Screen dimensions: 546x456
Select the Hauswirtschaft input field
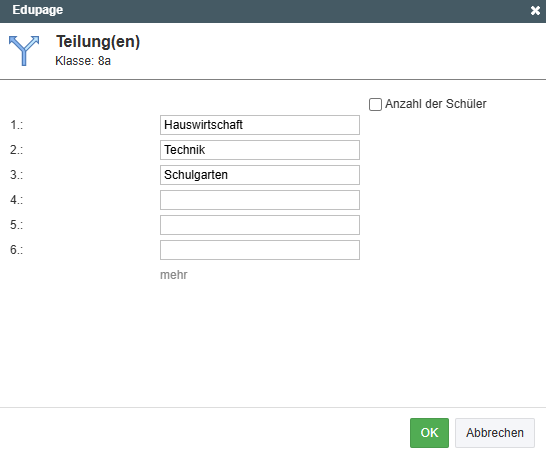click(x=260, y=125)
